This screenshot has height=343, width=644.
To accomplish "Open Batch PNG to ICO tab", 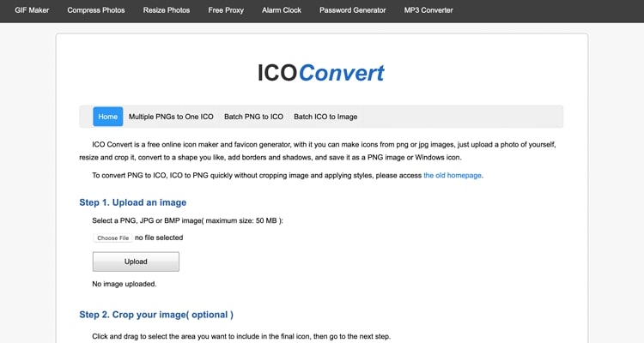I will (253, 117).
